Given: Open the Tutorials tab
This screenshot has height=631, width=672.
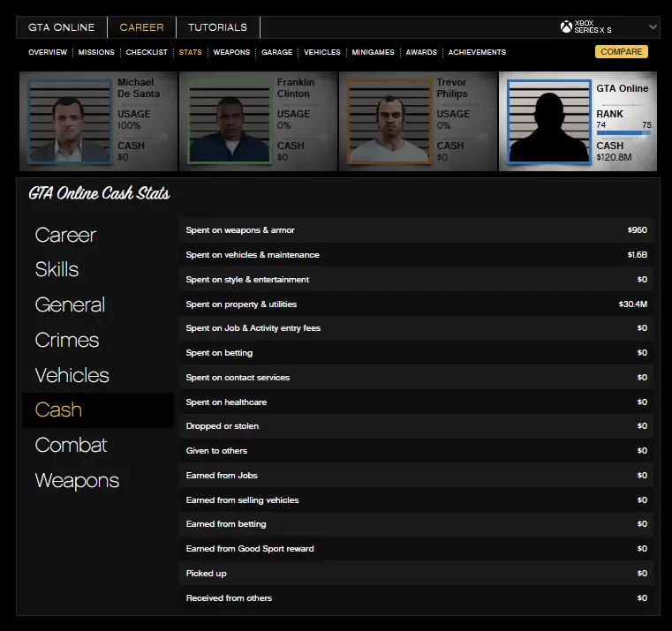Looking at the screenshot, I should pos(217,27).
